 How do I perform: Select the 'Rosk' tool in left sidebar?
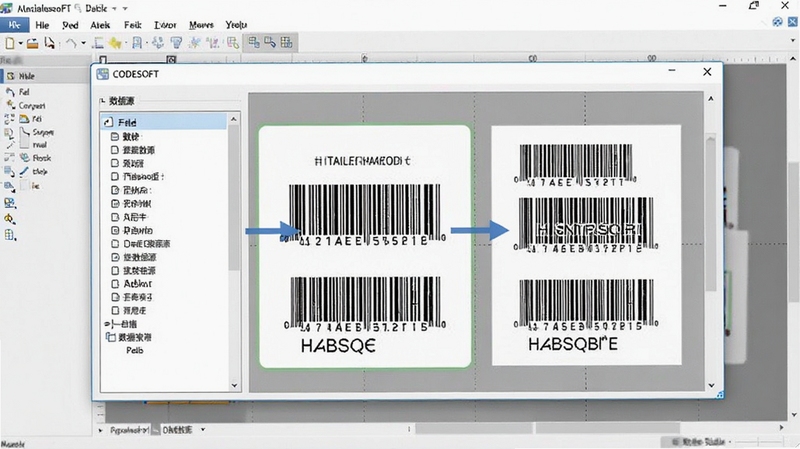(x=41, y=158)
